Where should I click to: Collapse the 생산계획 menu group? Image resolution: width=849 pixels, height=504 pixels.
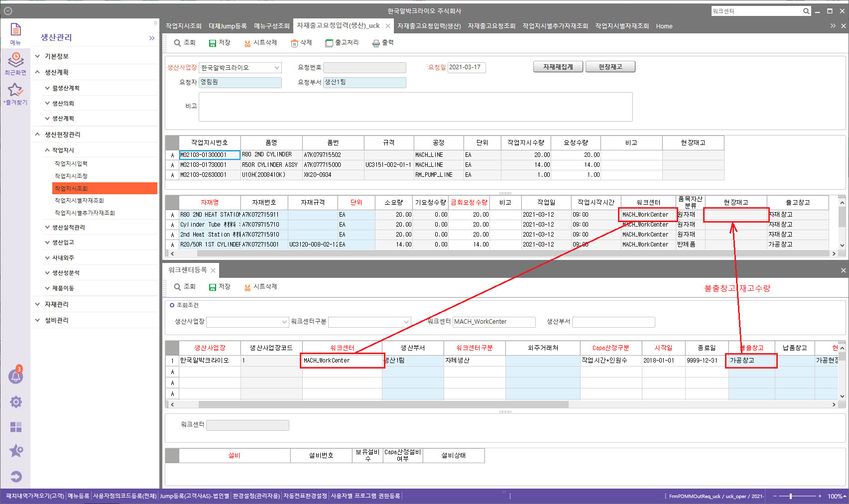pyautogui.click(x=37, y=72)
